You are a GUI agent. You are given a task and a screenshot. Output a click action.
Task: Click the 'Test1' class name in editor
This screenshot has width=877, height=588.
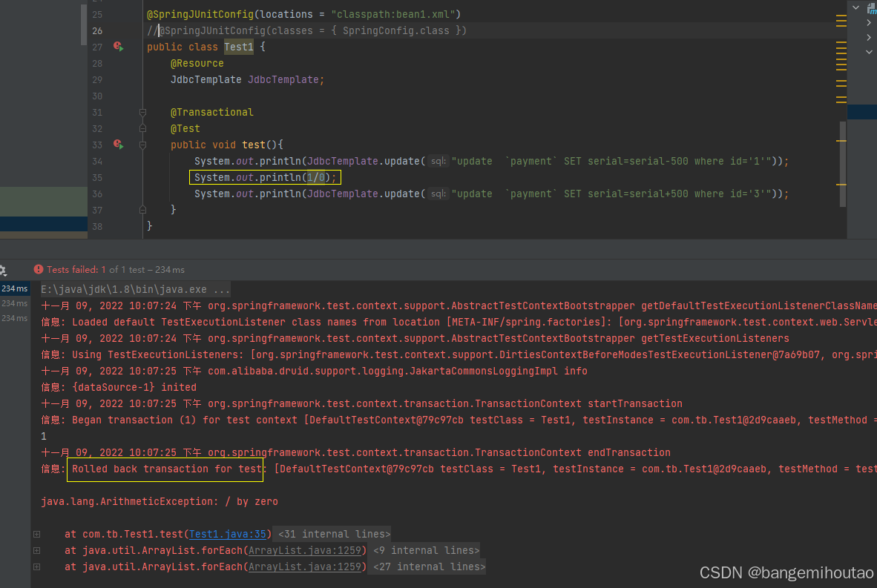(239, 47)
